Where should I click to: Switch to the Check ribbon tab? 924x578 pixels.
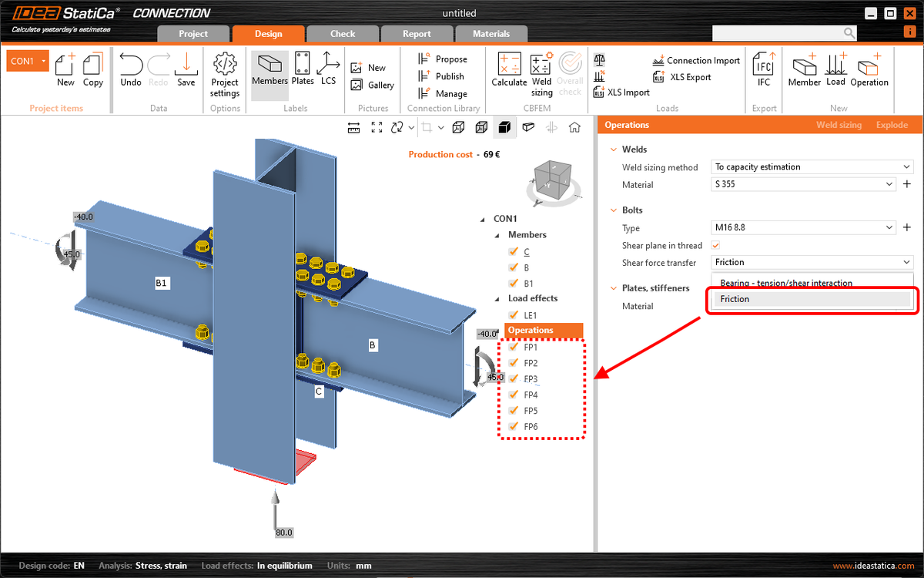coord(342,33)
